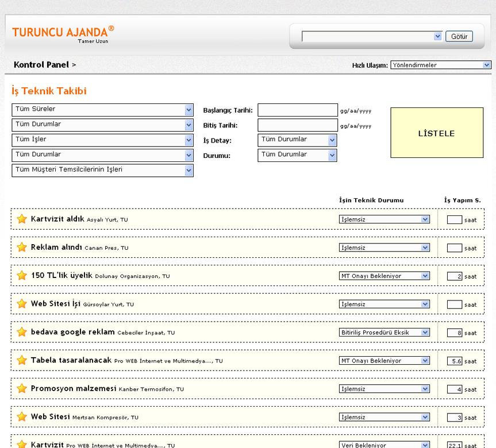Screen dimensions: 496x448
Task: Click the star icon beside Kartvizit aldık
Action: point(22,219)
